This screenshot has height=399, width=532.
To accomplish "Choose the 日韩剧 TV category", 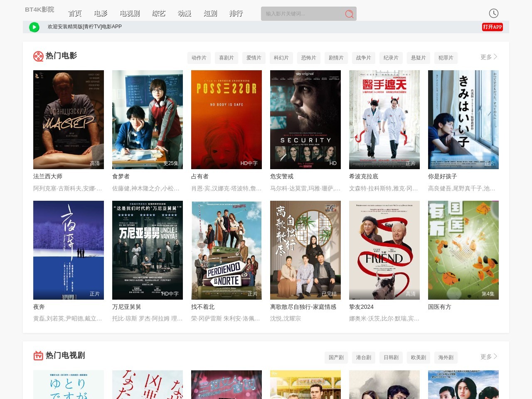I will coord(391,357).
